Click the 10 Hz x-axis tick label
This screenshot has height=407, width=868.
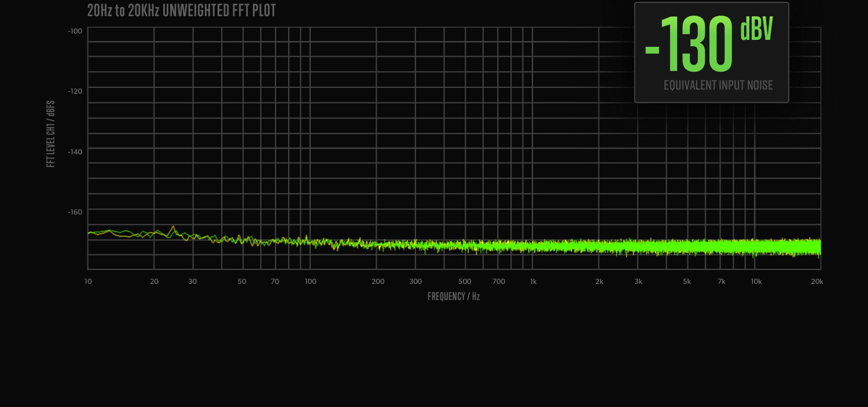click(x=88, y=282)
